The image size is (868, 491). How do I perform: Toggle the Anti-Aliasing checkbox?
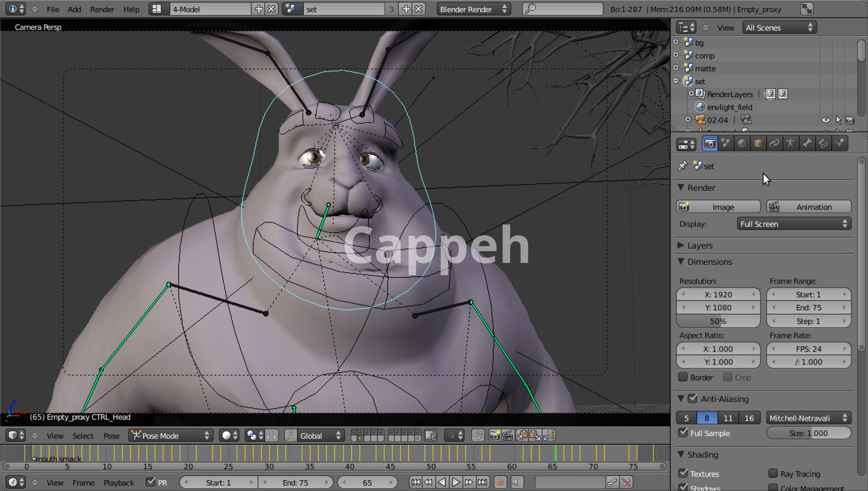coord(693,399)
